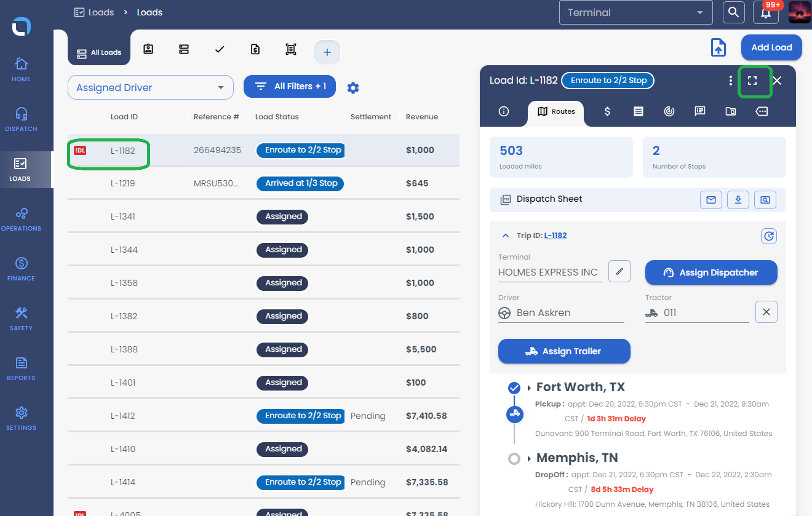Open the dollar sign tab in load panel

point(607,111)
